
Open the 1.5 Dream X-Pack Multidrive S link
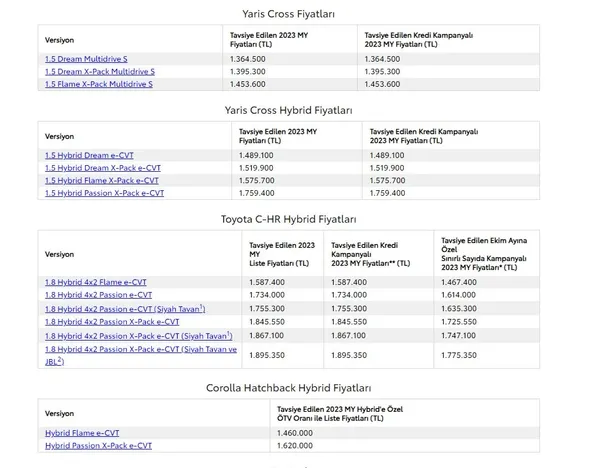coord(99,72)
